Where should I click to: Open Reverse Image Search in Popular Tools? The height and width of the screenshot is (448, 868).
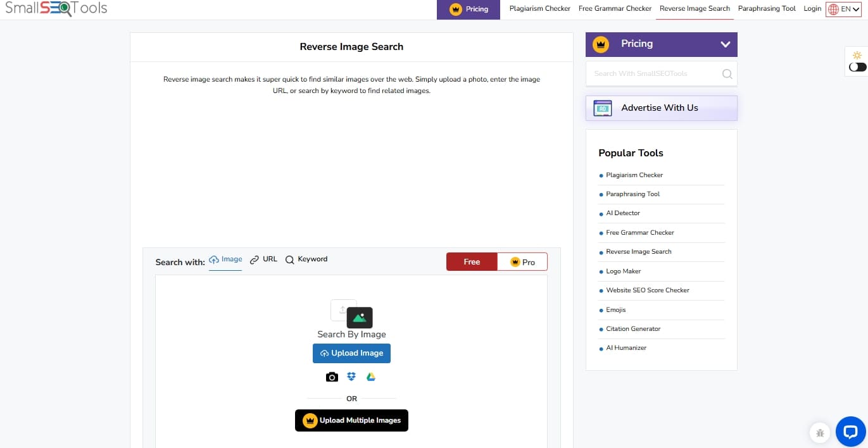(x=639, y=252)
